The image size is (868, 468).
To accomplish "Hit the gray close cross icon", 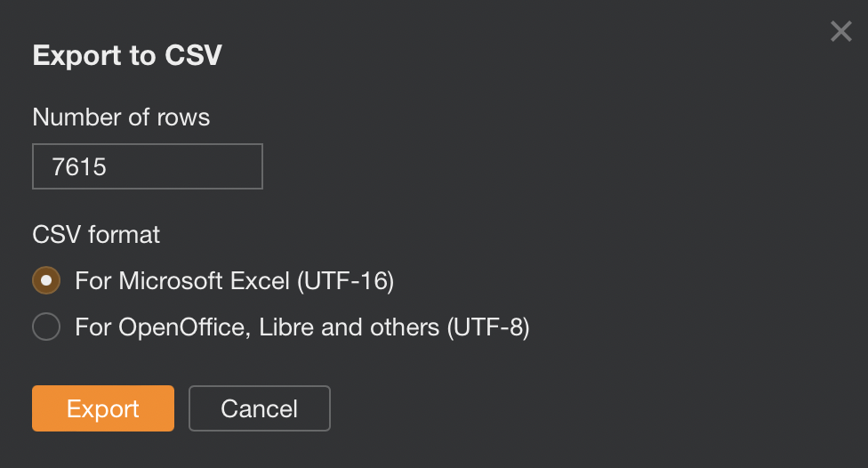I will [840, 32].
